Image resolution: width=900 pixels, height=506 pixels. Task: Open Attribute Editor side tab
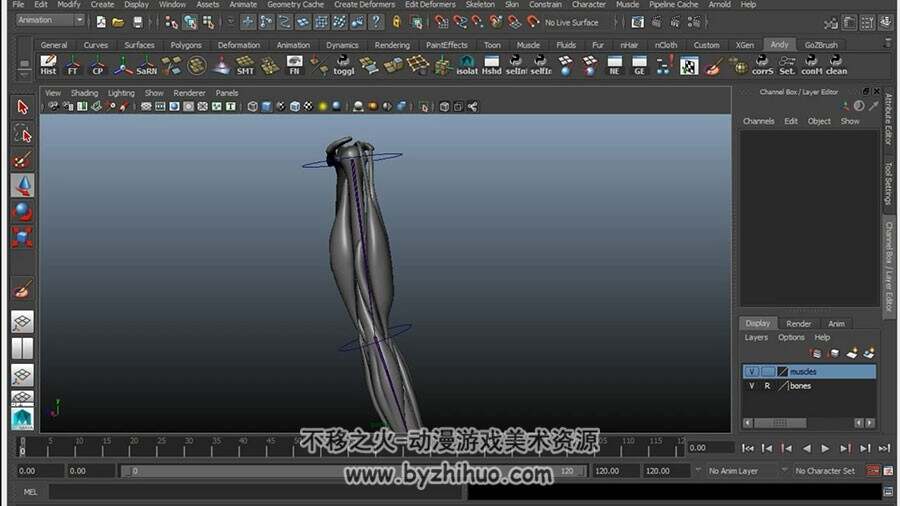[x=888, y=119]
